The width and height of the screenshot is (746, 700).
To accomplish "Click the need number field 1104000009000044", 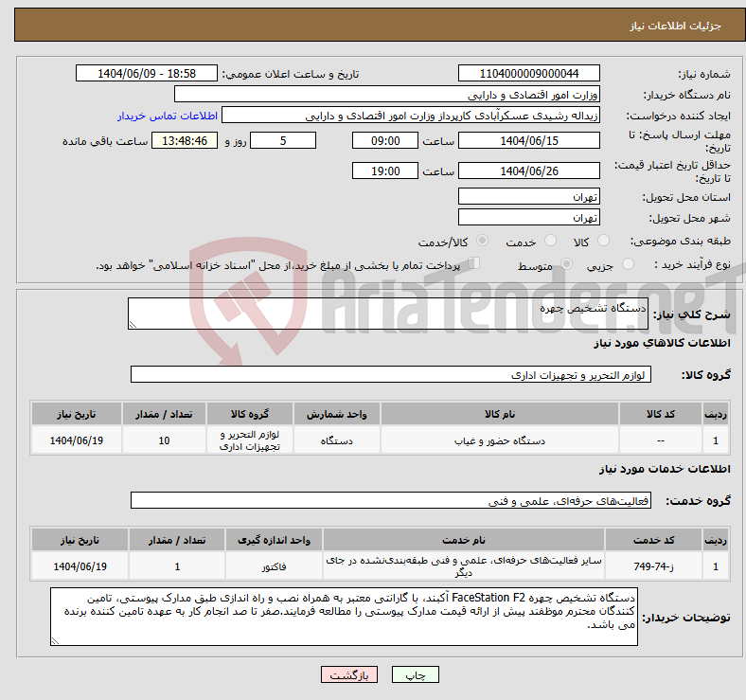I will (x=528, y=73).
